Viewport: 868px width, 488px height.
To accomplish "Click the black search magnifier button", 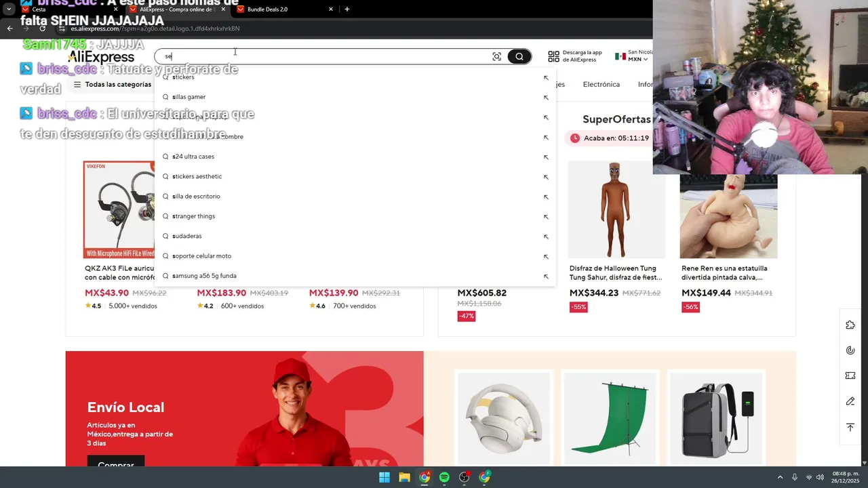I will click(x=519, y=57).
